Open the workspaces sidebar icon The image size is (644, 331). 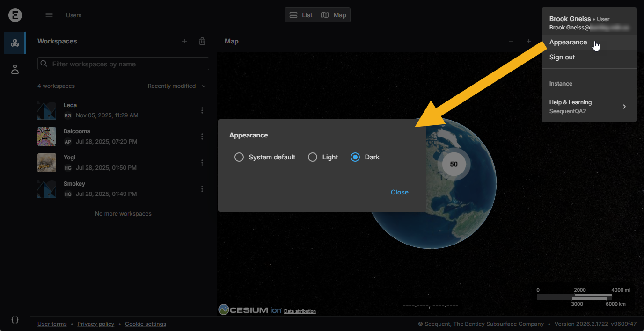tap(15, 43)
